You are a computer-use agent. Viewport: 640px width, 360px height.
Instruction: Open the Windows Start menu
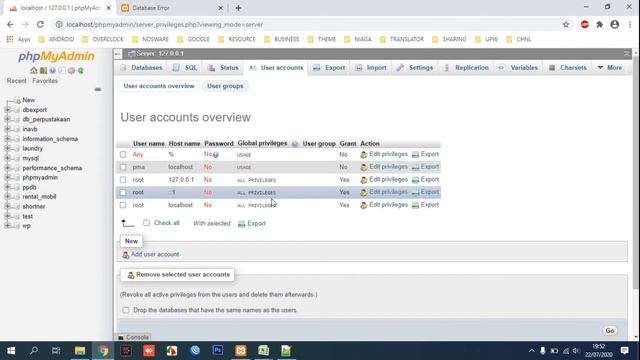tap(11, 351)
